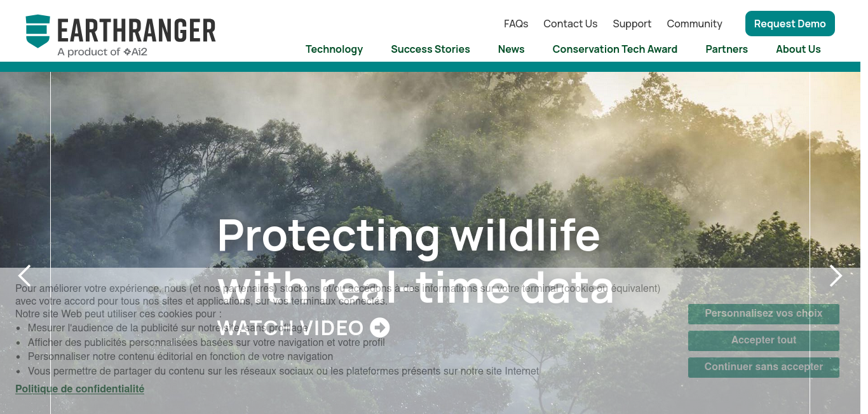
Task: Open the News page
Action: tap(512, 49)
